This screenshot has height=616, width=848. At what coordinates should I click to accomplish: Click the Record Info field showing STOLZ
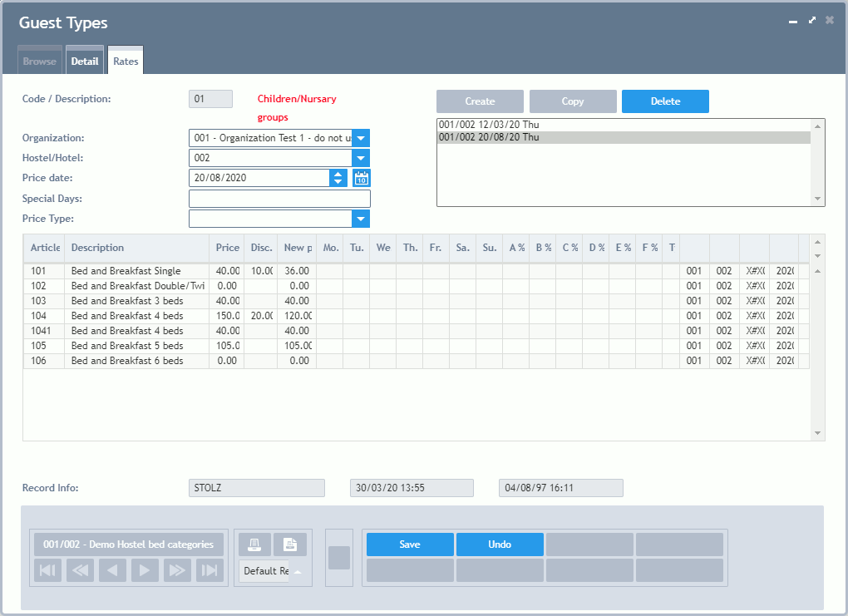pyautogui.click(x=257, y=488)
